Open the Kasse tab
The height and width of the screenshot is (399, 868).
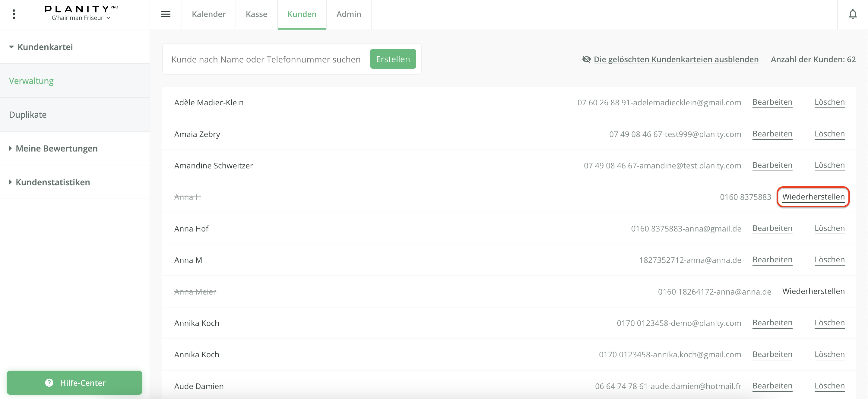256,14
